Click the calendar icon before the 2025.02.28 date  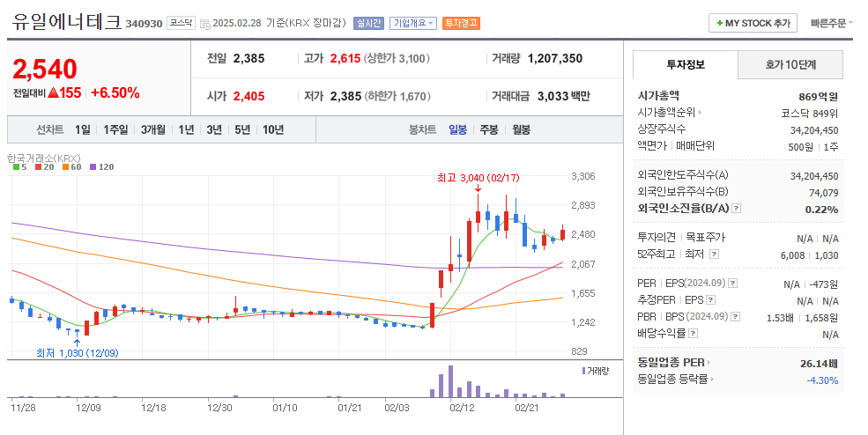[x=204, y=24]
